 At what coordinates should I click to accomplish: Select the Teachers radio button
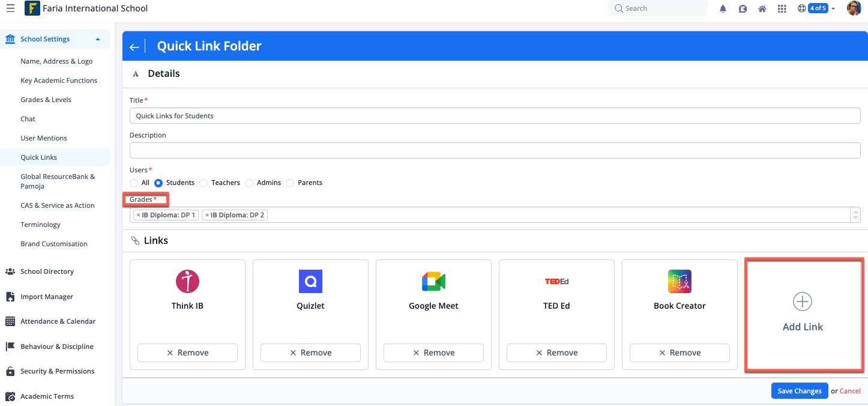203,183
